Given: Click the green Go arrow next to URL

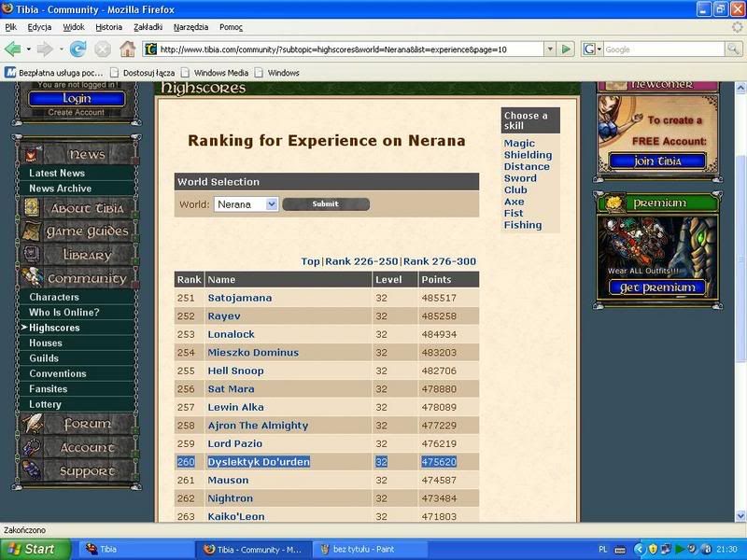Looking at the screenshot, I should coord(566,49).
